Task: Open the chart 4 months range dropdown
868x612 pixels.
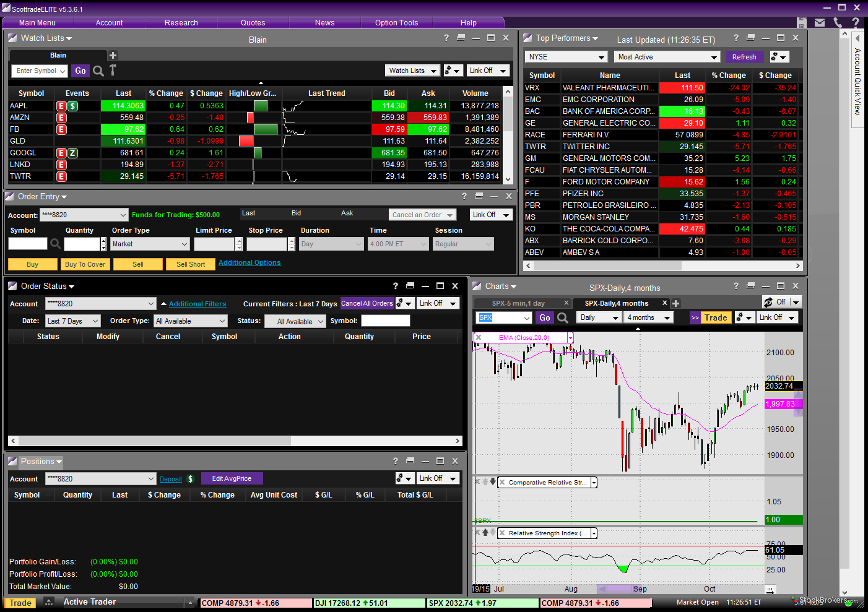Action: (x=649, y=317)
